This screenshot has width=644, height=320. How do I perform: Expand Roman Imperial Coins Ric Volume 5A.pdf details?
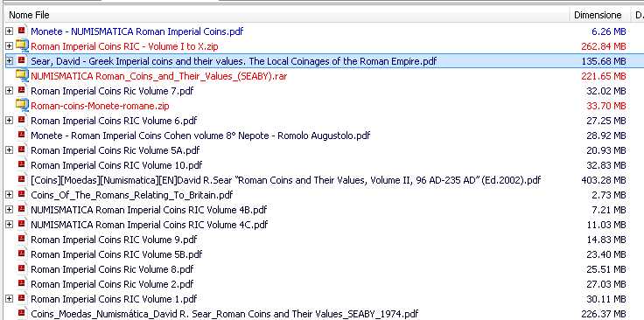(x=10, y=150)
